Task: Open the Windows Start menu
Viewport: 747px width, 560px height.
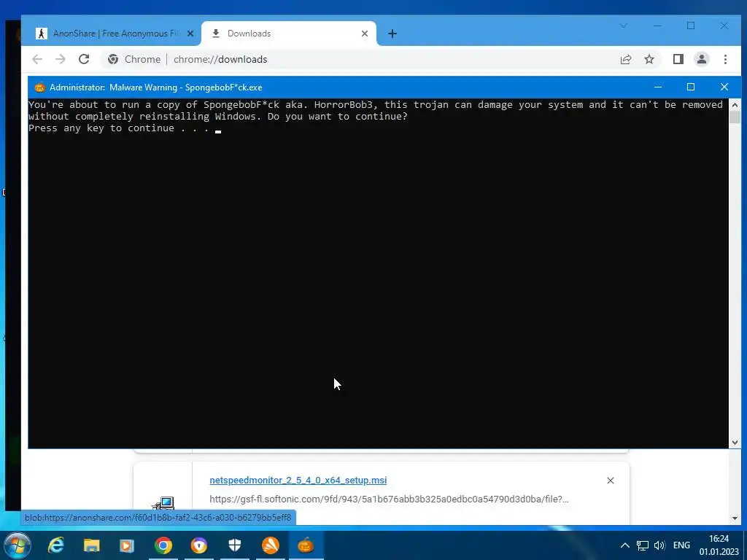Action: click(x=18, y=545)
